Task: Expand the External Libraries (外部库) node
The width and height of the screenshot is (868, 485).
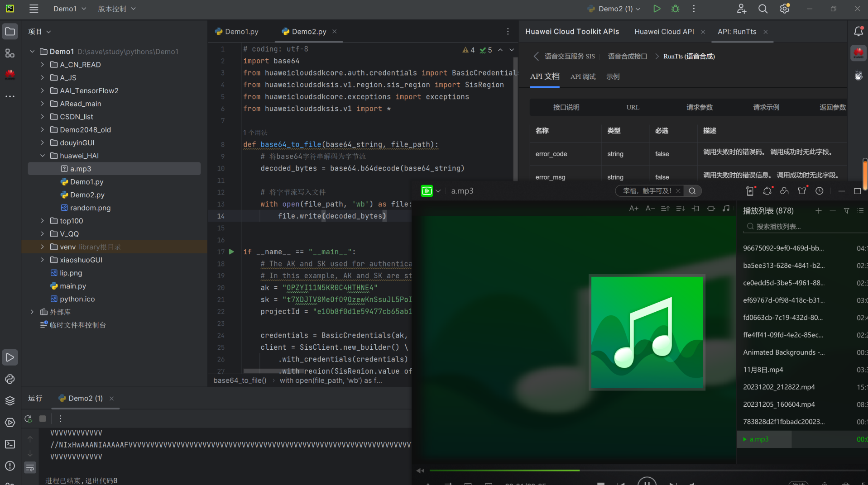Action: 32,312
